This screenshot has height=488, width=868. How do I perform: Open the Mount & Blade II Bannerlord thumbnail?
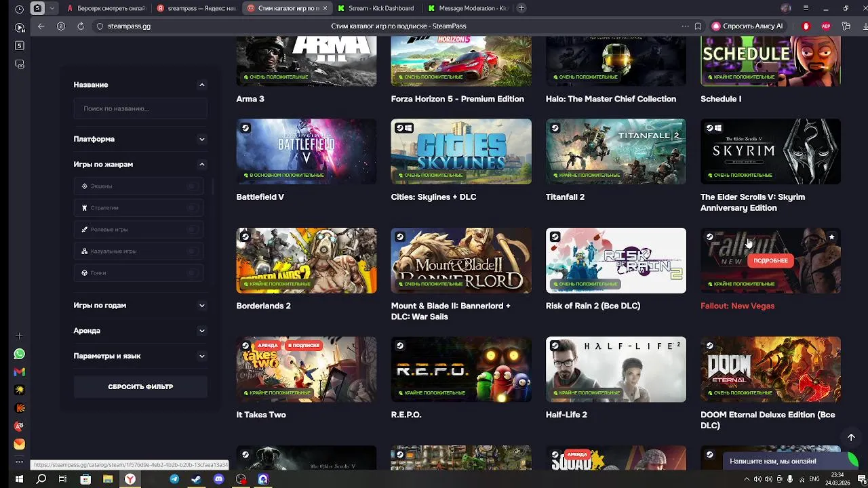click(461, 260)
